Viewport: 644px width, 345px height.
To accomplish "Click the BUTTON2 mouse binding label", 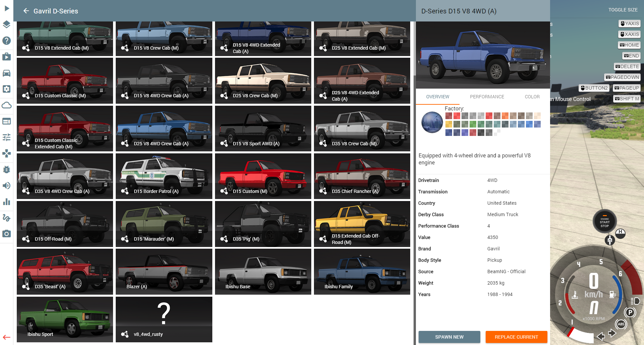I will tap(594, 88).
